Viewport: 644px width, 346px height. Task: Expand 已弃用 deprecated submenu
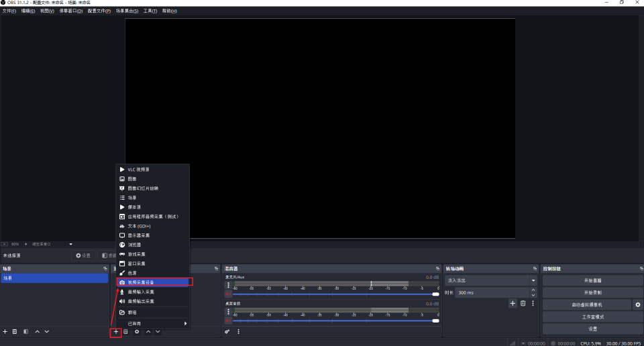pyautogui.click(x=152, y=323)
